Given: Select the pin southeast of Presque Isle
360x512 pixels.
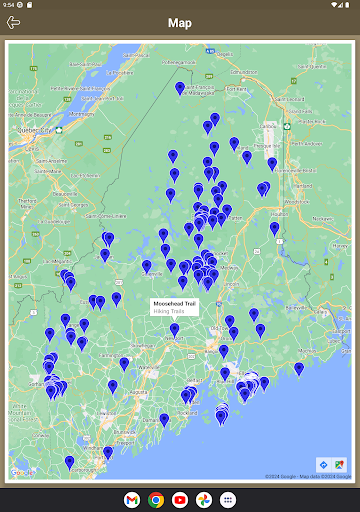Looking at the screenshot, I should [x=272, y=164].
